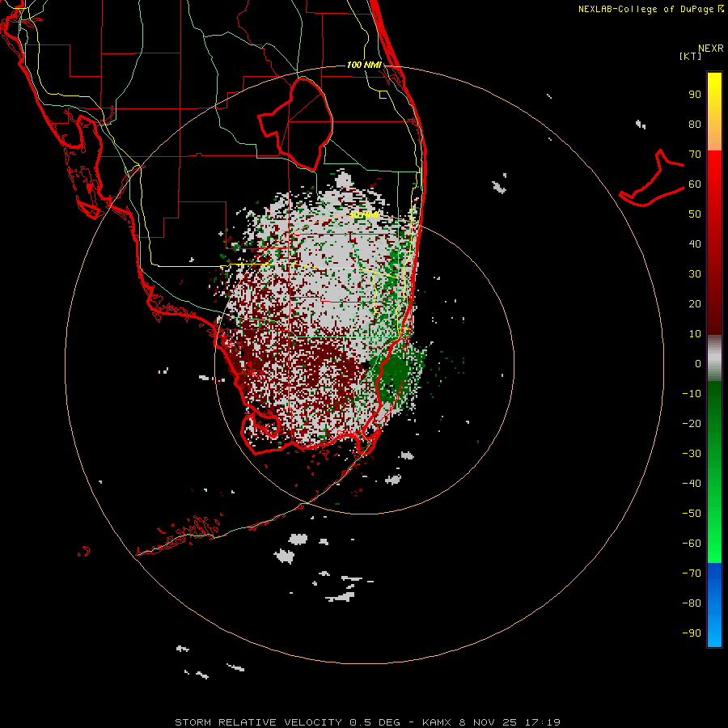Click the KT units label above color scale
728x728 pixels.
(690, 56)
